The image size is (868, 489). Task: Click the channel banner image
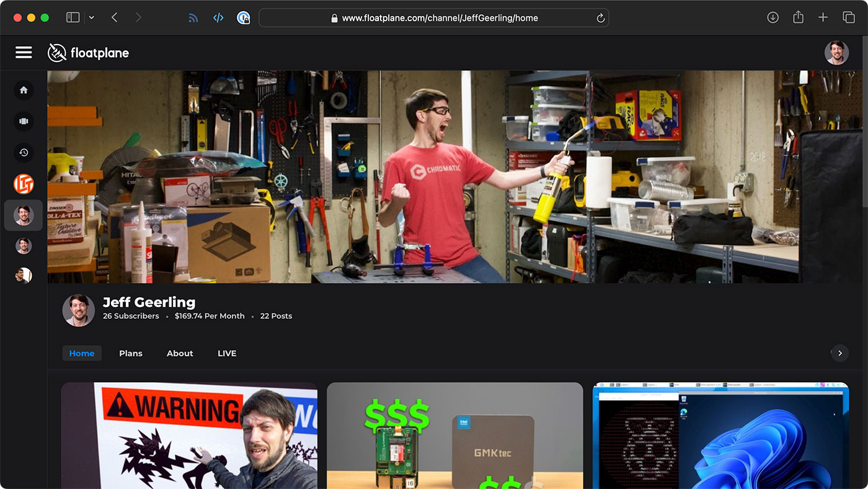click(454, 177)
